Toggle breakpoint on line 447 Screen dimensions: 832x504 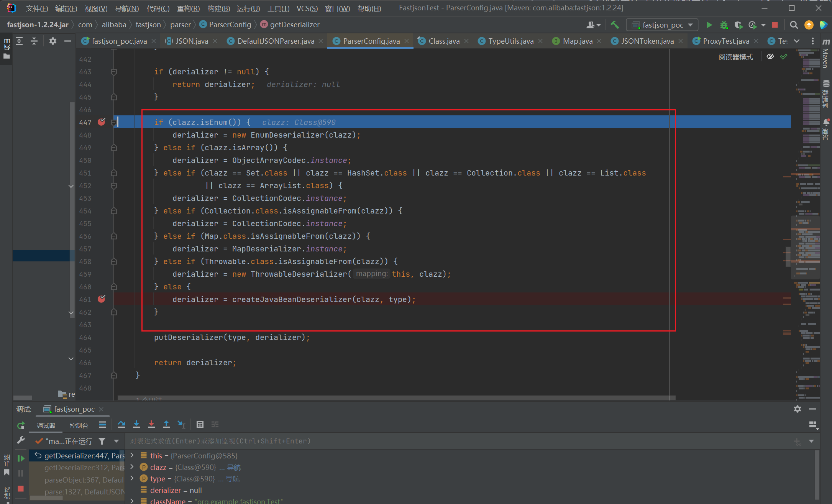click(102, 122)
